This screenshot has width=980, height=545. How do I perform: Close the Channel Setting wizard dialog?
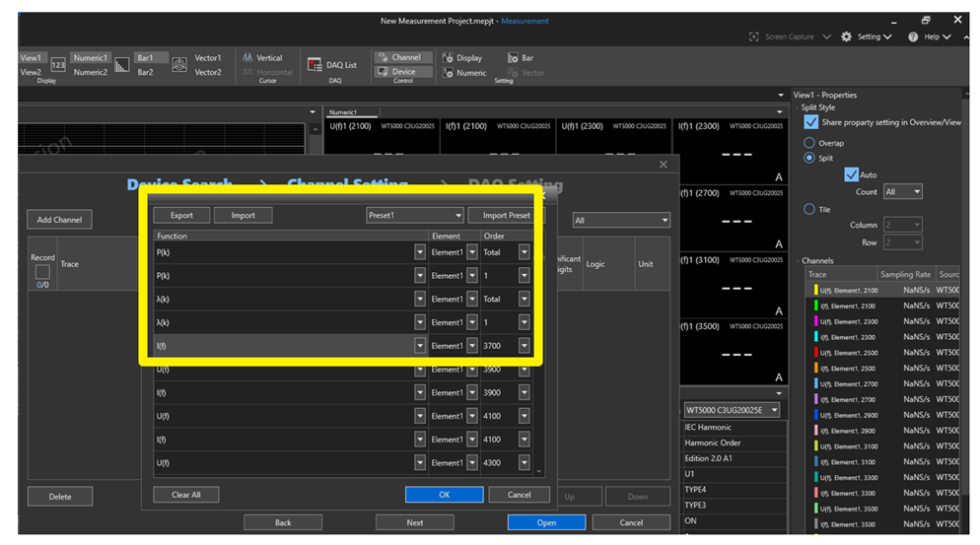pos(664,165)
